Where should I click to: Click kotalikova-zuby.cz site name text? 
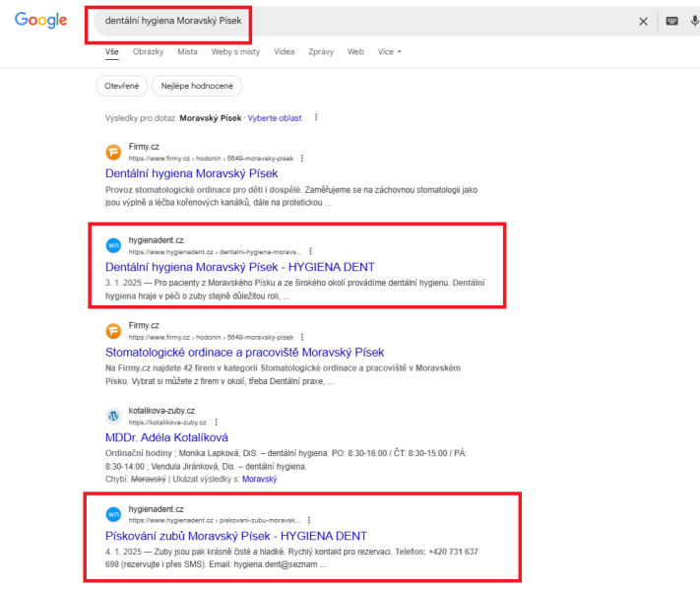161,411
